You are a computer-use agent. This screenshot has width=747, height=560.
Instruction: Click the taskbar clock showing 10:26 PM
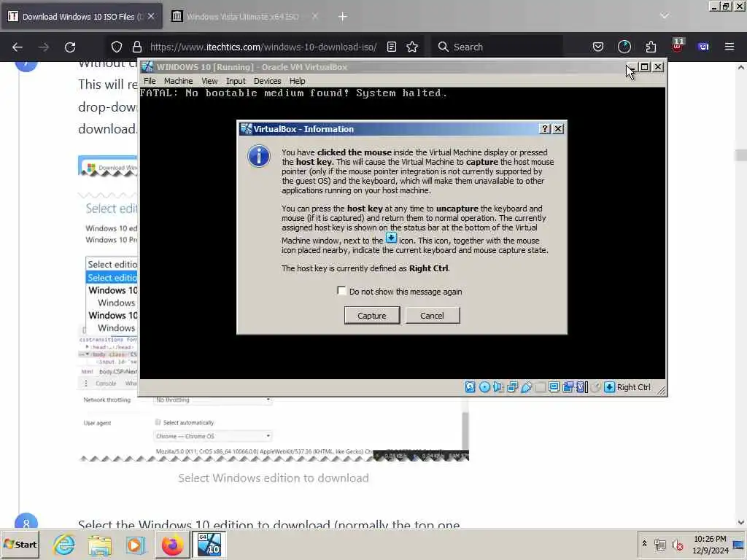[711, 544]
